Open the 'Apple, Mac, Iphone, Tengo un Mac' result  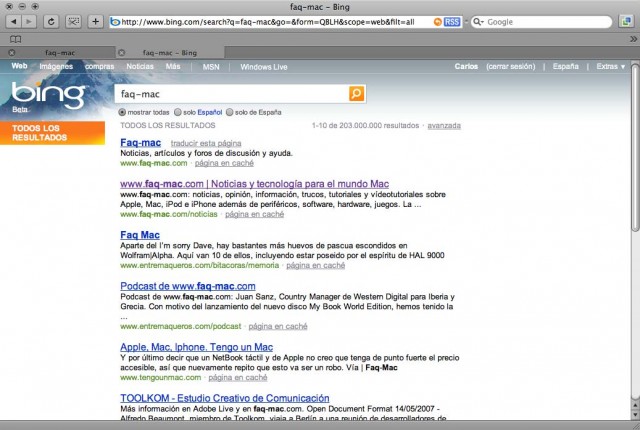pos(196,347)
